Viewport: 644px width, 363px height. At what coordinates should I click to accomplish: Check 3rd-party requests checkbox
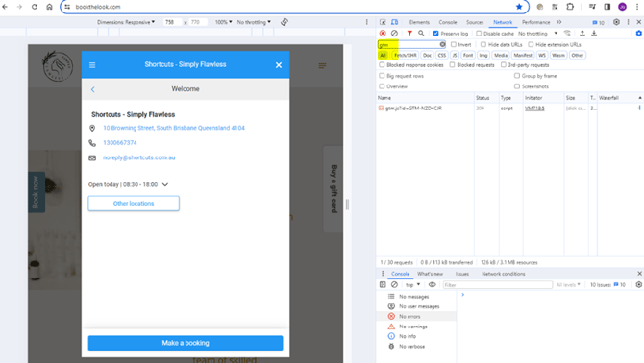point(503,64)
